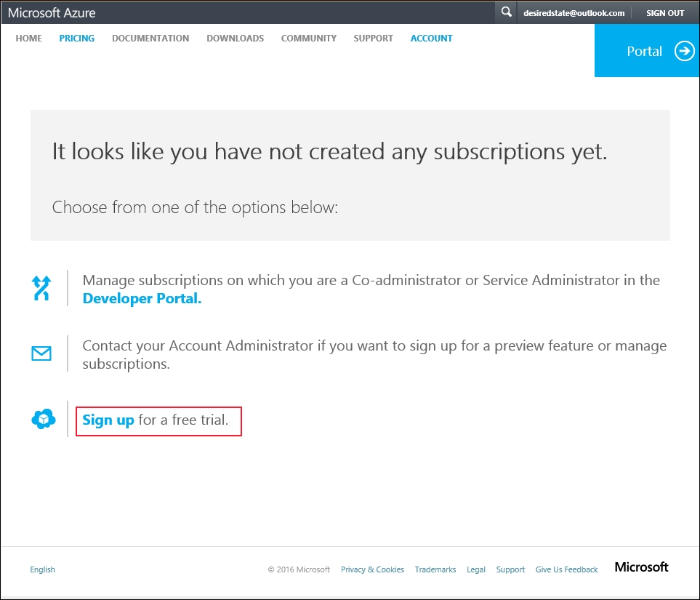Open the Downloads menu item
This screenshot has width=700, height=600.
[236, 39]
